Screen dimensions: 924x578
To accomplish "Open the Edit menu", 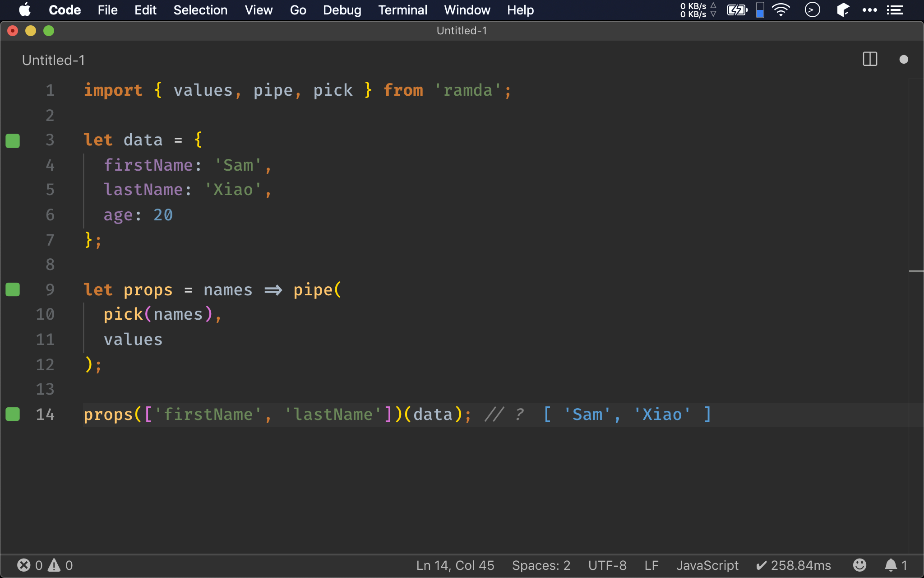I will tap(145, 10).
